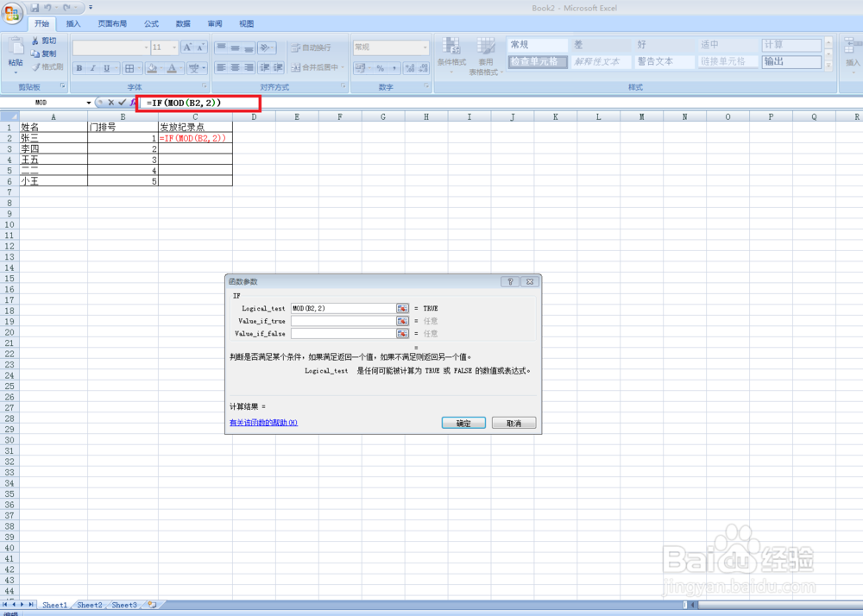Click the Logical_test input field
This screenshot has height=616, width=863.
pyautogui.click(x=343, y=308)
